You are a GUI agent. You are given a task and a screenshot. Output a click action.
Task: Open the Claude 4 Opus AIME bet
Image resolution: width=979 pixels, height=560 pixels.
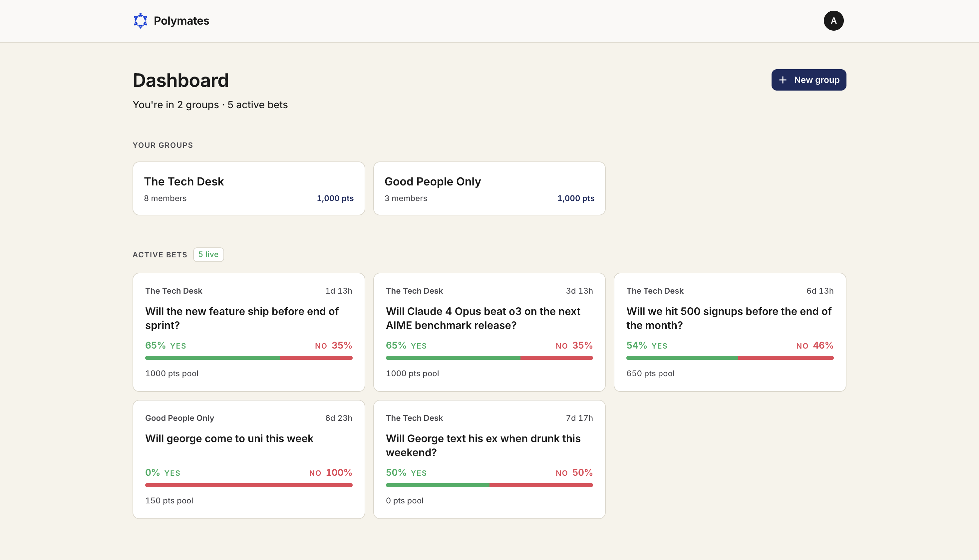[x=489, y=332]
